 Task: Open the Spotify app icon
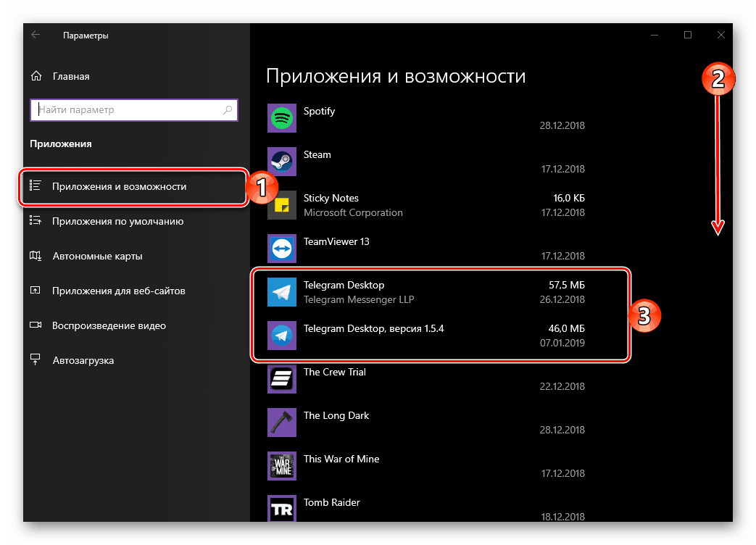pyautogui.click(x=281, y=117)
